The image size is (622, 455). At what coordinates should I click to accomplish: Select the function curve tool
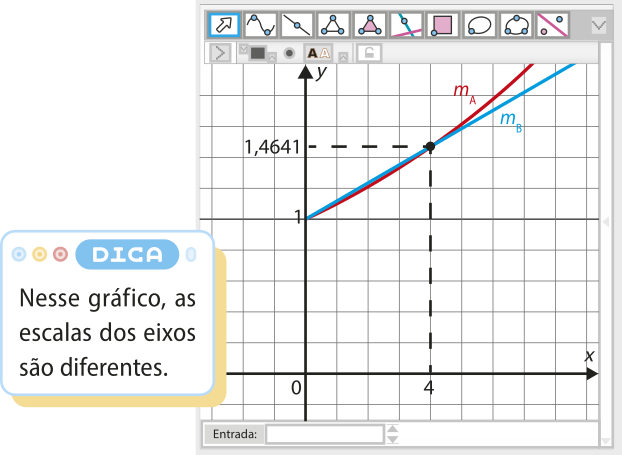261,25
